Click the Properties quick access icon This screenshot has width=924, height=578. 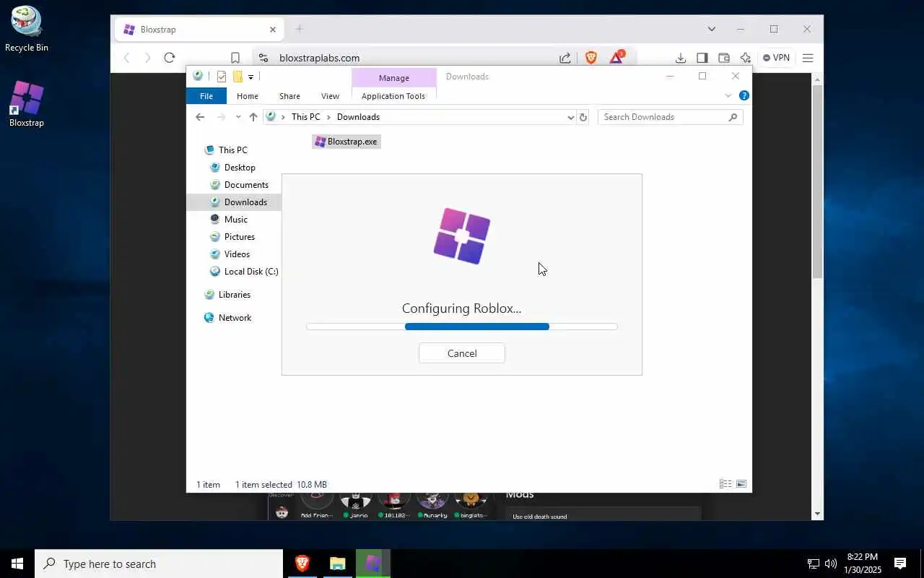pyautogui.click(x=221, y=77)
